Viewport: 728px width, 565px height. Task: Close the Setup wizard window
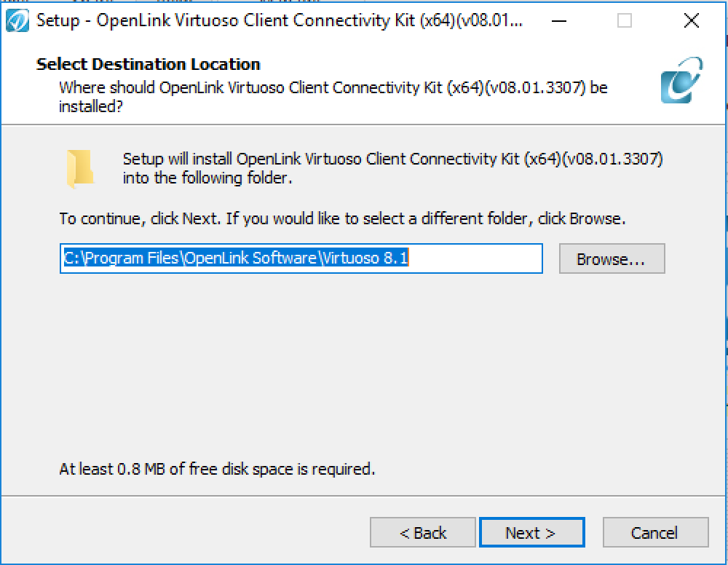pyautogui.click(x=692, y=20)
